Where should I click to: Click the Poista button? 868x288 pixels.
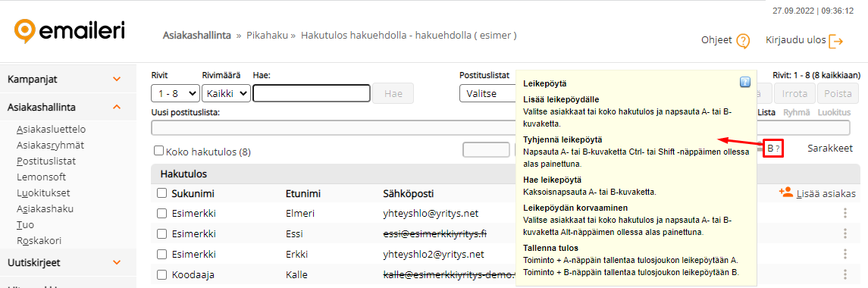[x=838, y=93]
